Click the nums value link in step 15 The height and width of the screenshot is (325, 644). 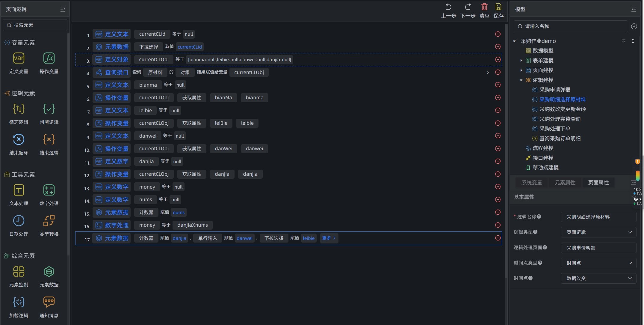click(x=179, y=212)
